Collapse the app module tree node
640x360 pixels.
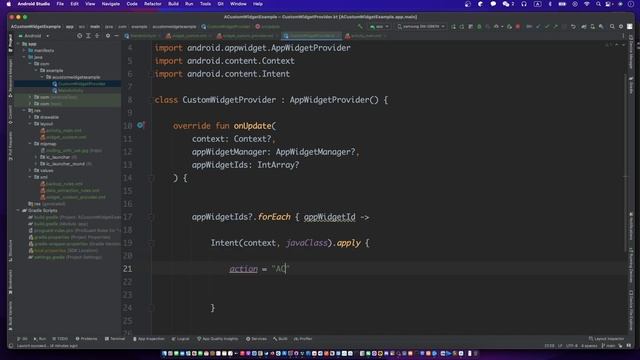18,44
